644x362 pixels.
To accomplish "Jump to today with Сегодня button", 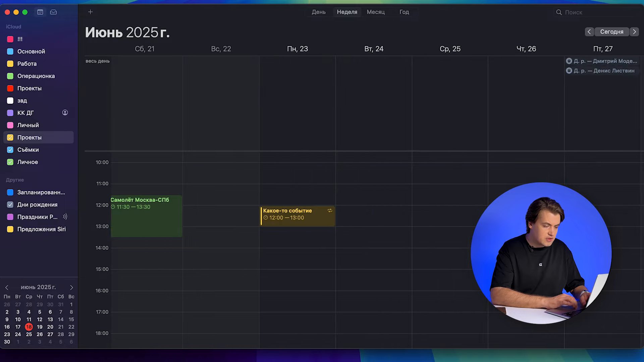I will (612, 32).
